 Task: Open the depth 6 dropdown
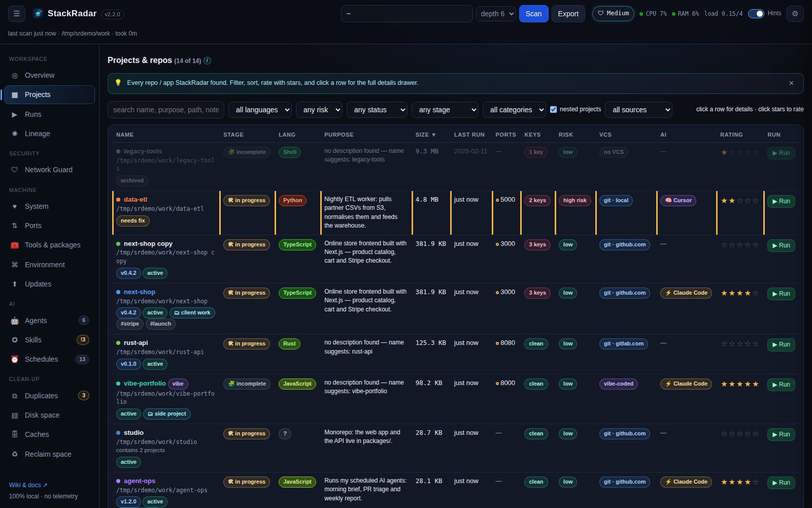pyautogui.click(x=496, y=14)
